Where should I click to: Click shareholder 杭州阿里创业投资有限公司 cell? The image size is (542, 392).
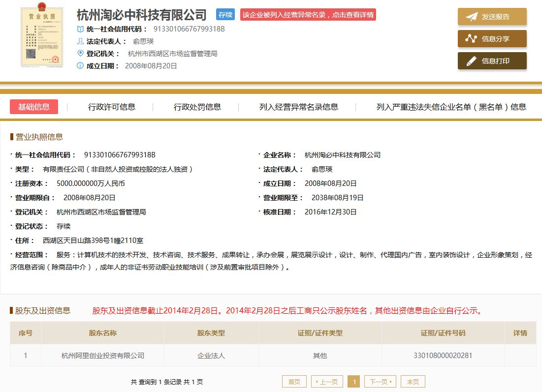click(x=103, y=356)
